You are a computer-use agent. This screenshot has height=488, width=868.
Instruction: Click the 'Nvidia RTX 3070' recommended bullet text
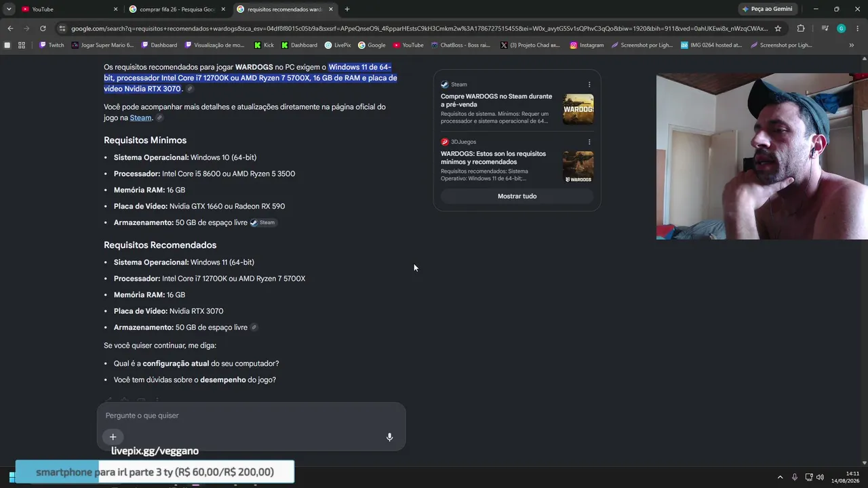pos(196,311)
